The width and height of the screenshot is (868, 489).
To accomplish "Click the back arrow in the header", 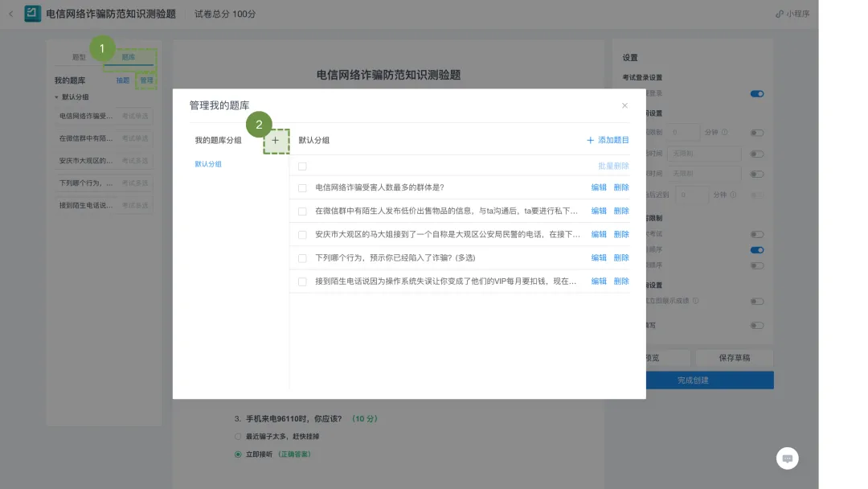I will [11, 14].
